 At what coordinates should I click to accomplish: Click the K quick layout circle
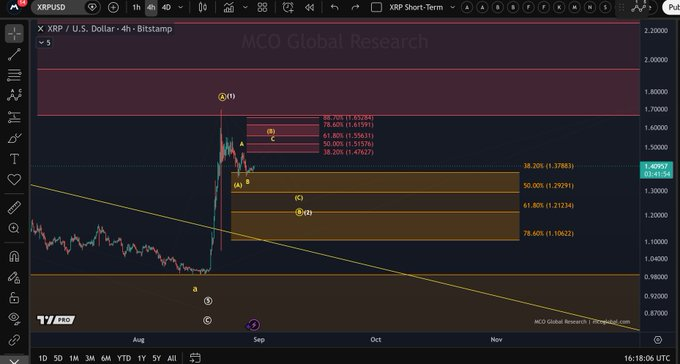click(x=560, y=7)
